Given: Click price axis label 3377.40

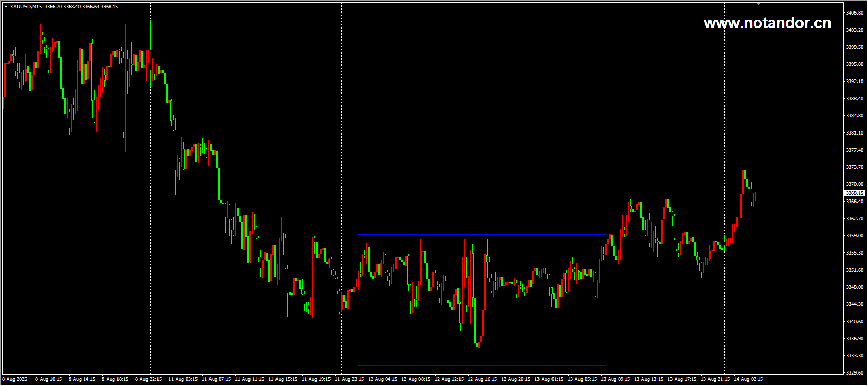Looking at the screenshot, I should click(855, 150).
